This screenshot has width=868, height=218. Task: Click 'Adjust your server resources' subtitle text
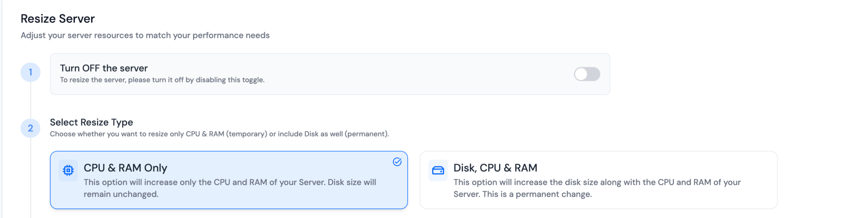pyautogui.click(x=145, y=36)
